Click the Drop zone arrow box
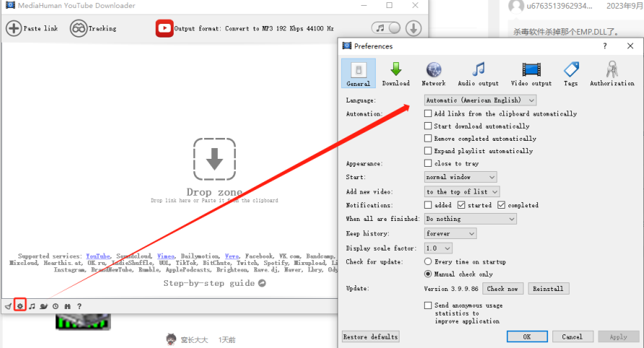The width and height of the screenshot is (644, 348). pos(214,159)
